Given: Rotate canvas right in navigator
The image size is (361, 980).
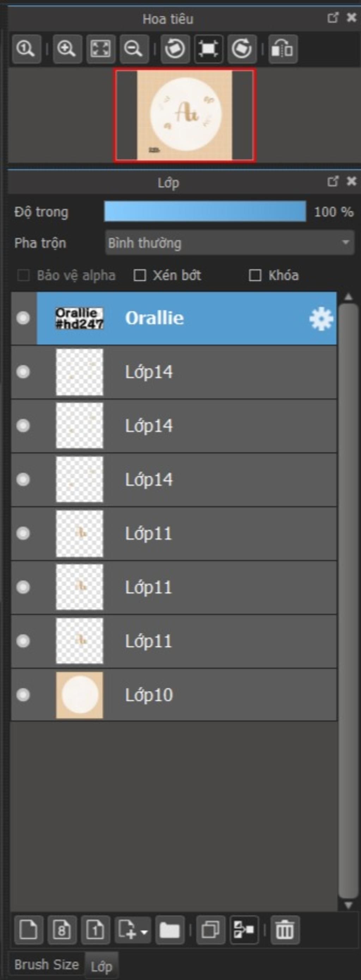Looking at the screenshot, I should pyautogui.click(x=242, y=49).
